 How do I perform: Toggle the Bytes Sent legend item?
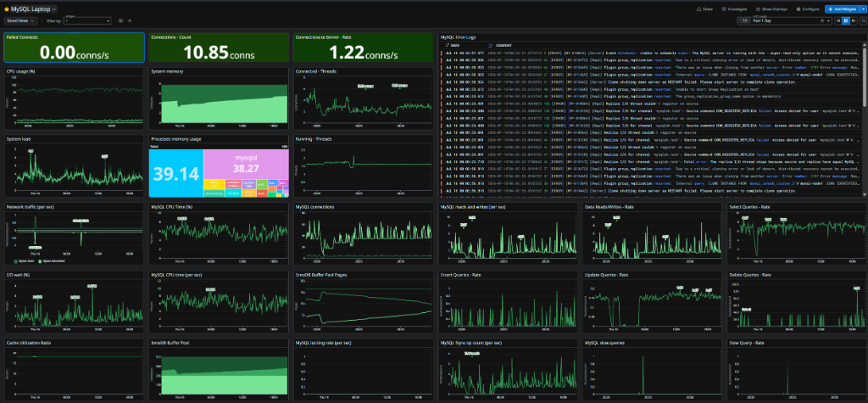[25, 260]
